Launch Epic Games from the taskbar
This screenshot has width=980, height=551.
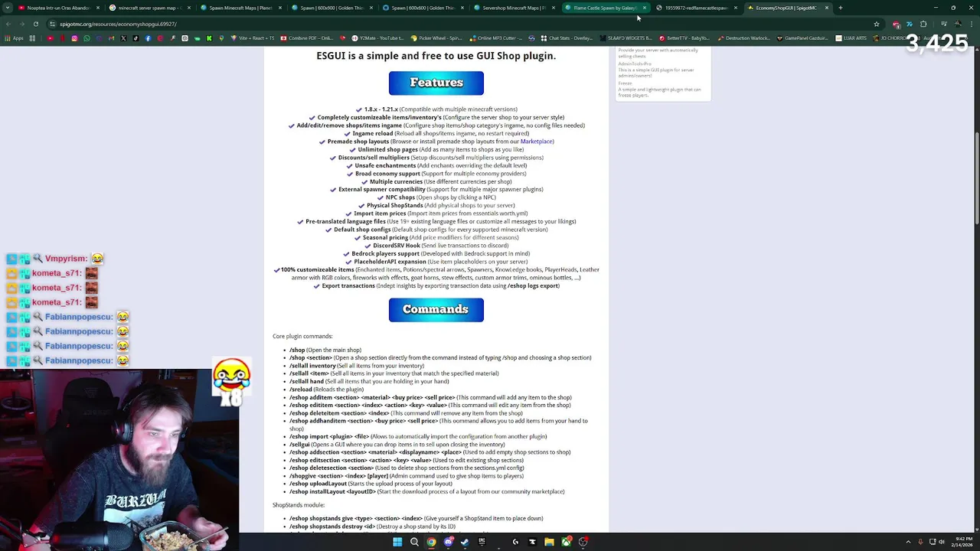click(x=482, y=542)
